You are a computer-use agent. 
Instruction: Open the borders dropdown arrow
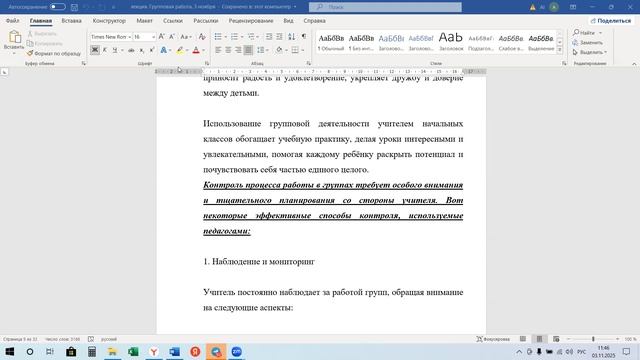pyautogui.click(x=302, y=51)
